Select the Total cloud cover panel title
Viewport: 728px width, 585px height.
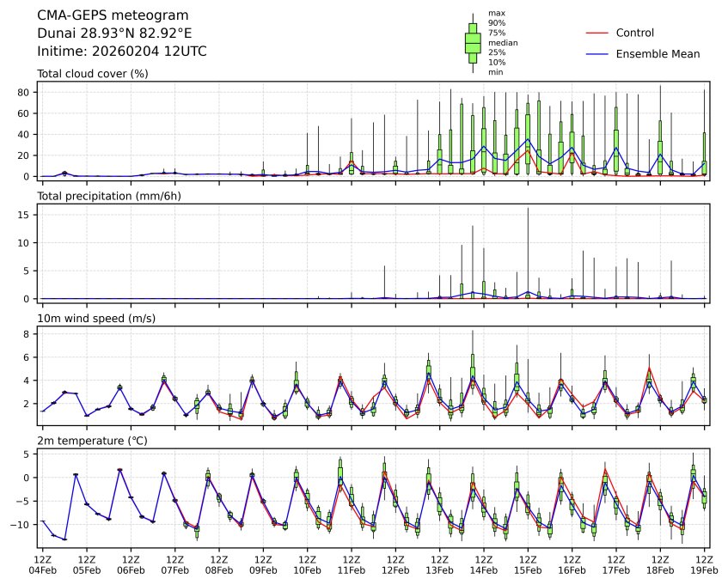coord(92,74)
